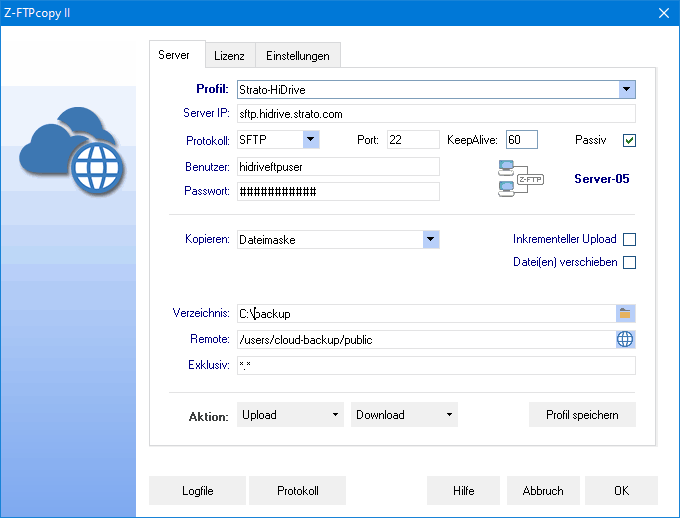Screen dimensions: 680x518
Task: Confirm with the OK button
Action: [621, 490]
